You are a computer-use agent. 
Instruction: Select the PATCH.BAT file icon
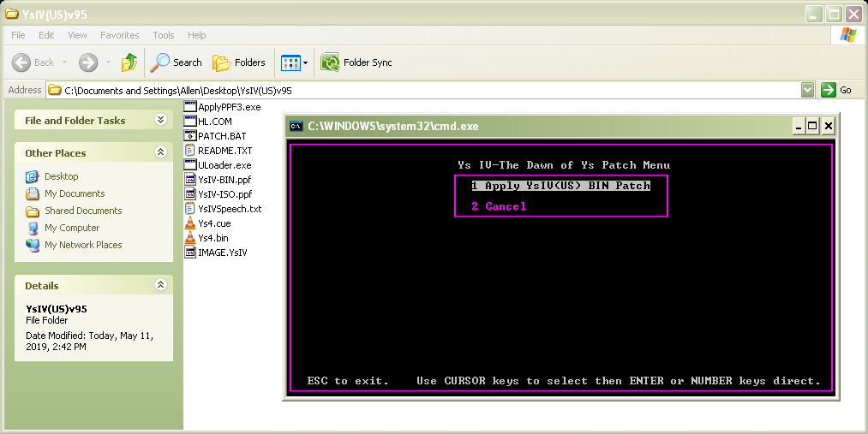coord(190,135)
